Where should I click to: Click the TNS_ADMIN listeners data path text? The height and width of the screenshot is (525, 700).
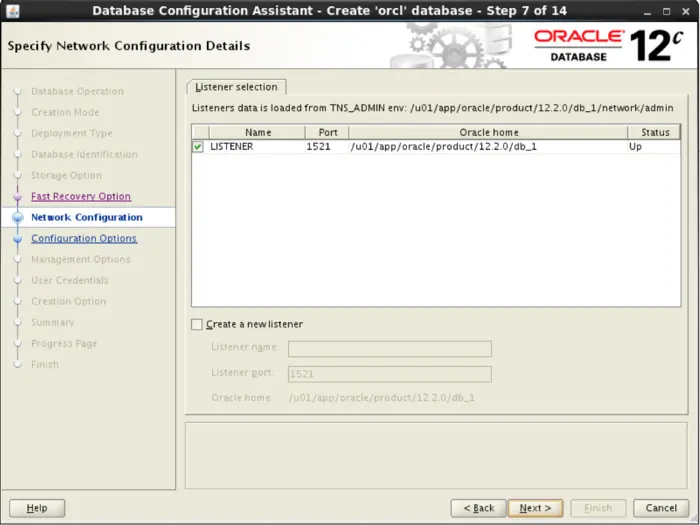[433, 108]
